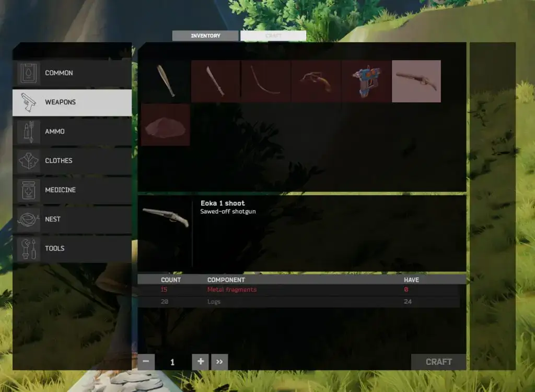Hit the CRAFT button

pyautogui.click(x=439, y=362)
